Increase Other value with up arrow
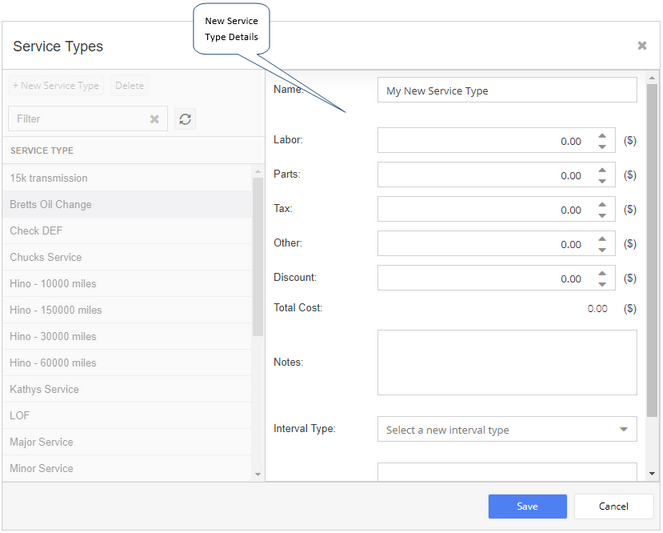This screenshot has height=533, width=663. 602,239
